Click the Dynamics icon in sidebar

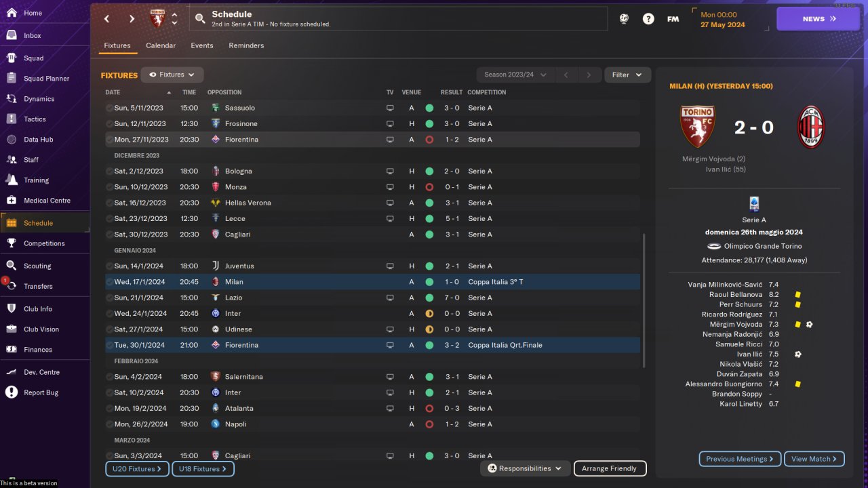pyautogui.click(x=12, y=99)
